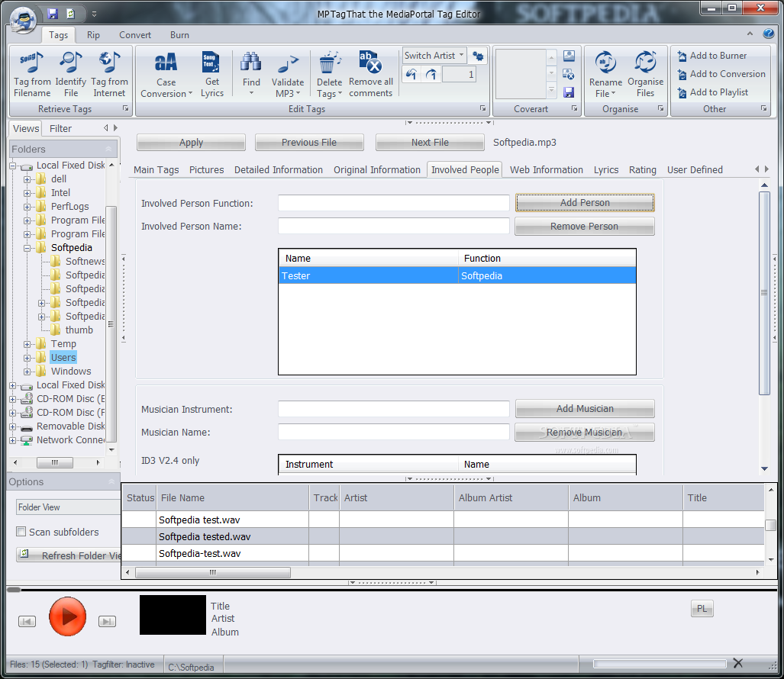The width and height of the screenshot is (784, 679).
Task: Click Add Musician button
Action: pos(585,409)
